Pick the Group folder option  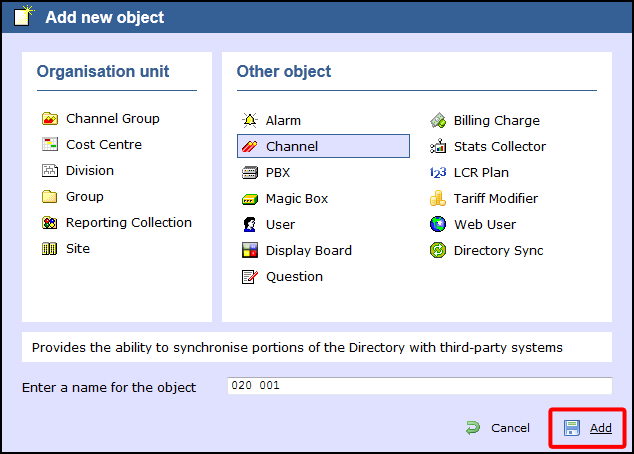[x=84, y=197]
